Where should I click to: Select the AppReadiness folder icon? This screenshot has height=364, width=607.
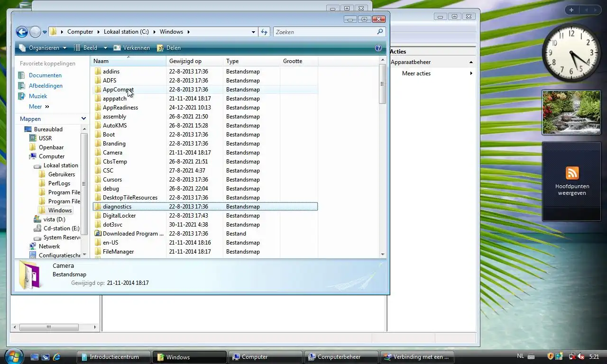[98, 108]
